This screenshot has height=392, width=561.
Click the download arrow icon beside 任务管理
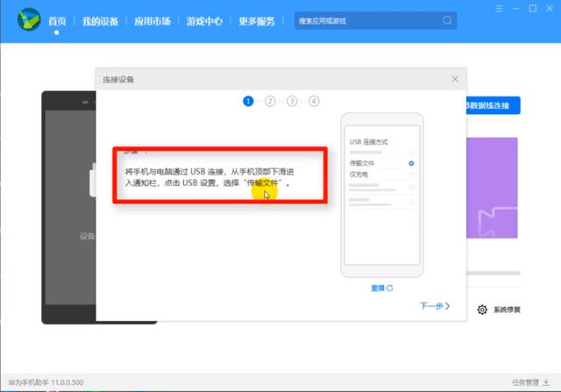click(x=546, y=382)
